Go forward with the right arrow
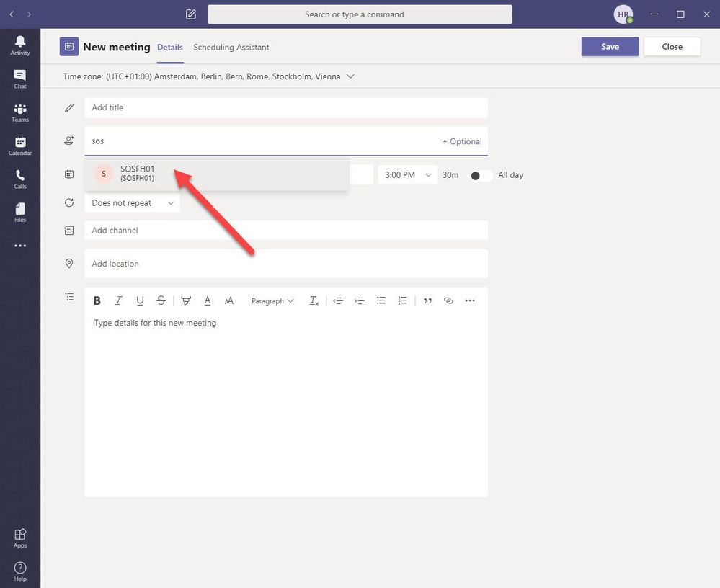The height and width of the screenshot is (588, 720). (29, 14)
